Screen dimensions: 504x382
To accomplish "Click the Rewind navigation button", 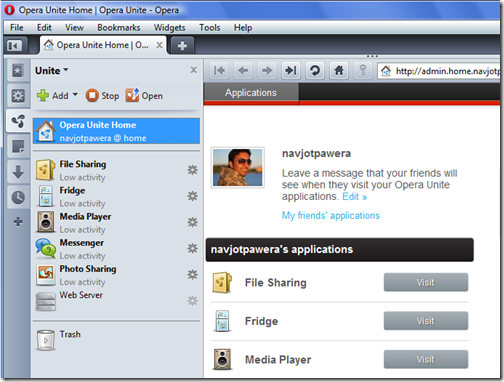I will pyautogui.click(x=219, y=70).
